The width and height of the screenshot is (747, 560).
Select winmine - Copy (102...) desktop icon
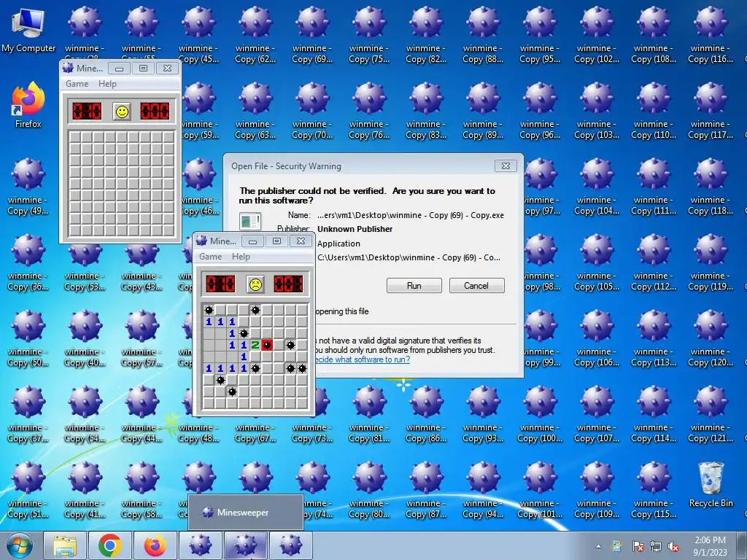coord(597,34)
